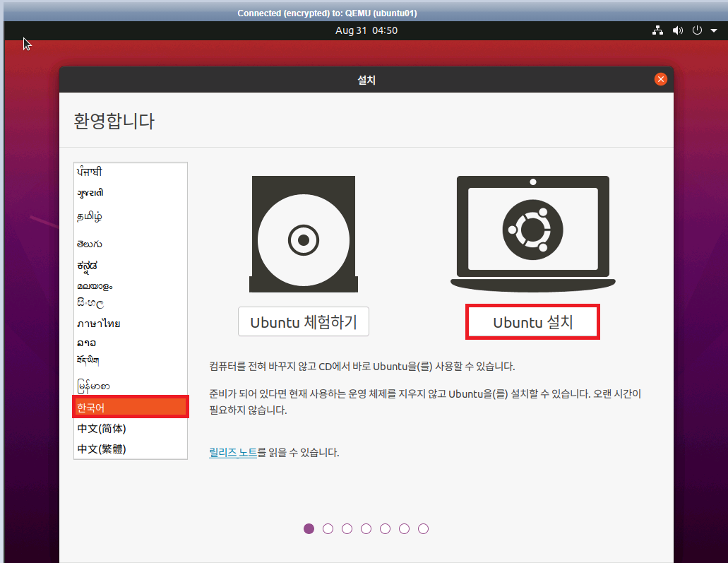
Task: Select ਪੰਜਾਬੀ language entry
Action: tap(131, 172)
